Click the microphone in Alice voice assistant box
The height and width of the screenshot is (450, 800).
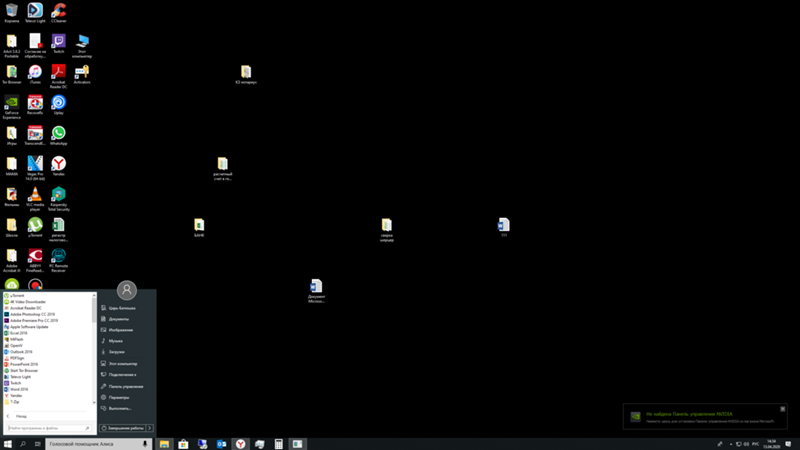(x=145, y=444)
